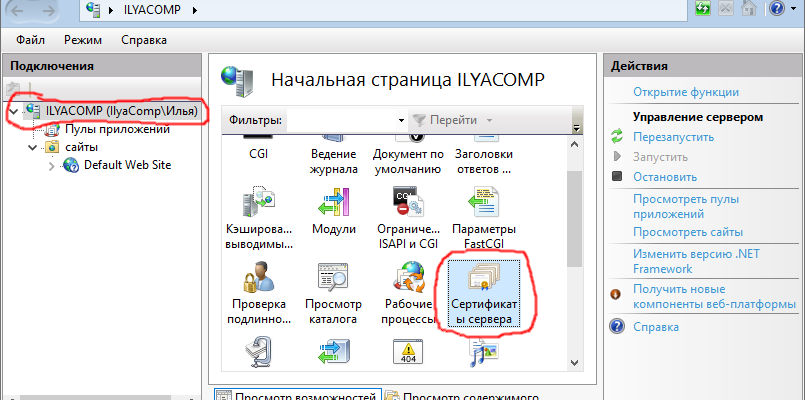Open the Файл menu
The width and height of the screenshot is (805, 400).
click(30, 40)
